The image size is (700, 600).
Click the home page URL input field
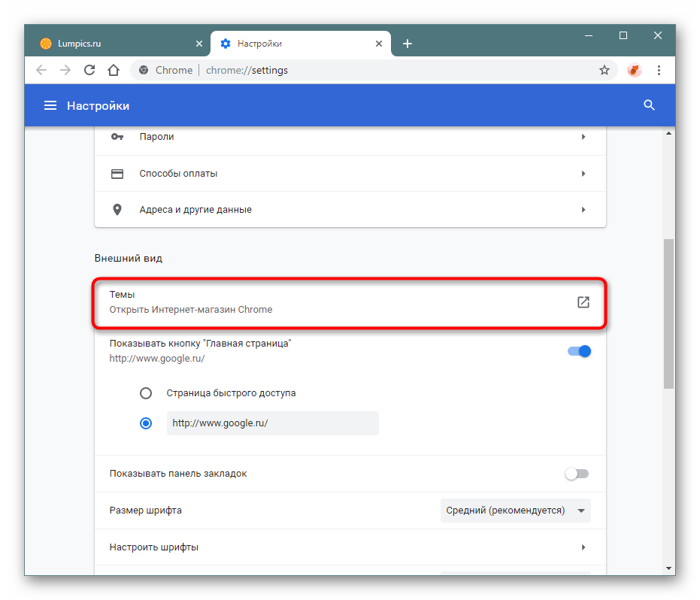pyautogui.click(x=272, y=423)
